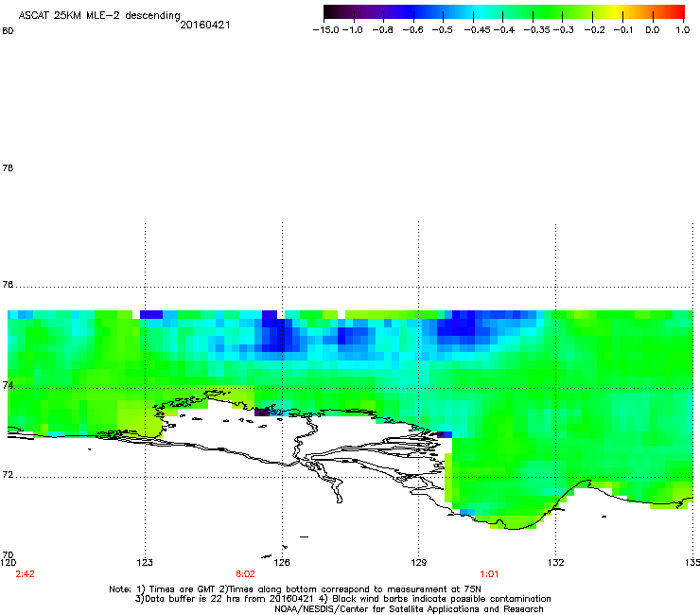
Task: Pick the yellow section of the colorbar
Action: pos(616,12)
